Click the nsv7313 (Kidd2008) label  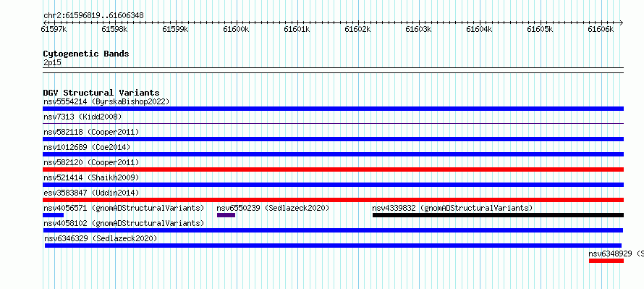82,117
